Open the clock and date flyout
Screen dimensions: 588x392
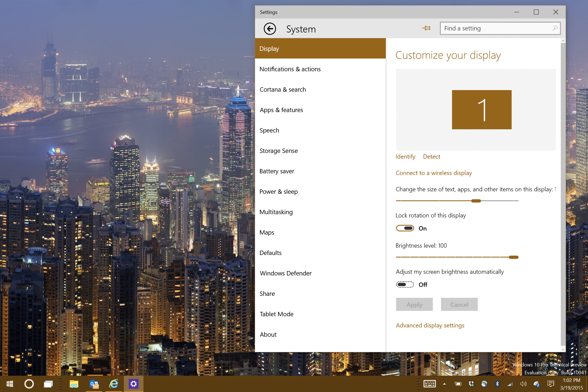(x=571, y=384)
